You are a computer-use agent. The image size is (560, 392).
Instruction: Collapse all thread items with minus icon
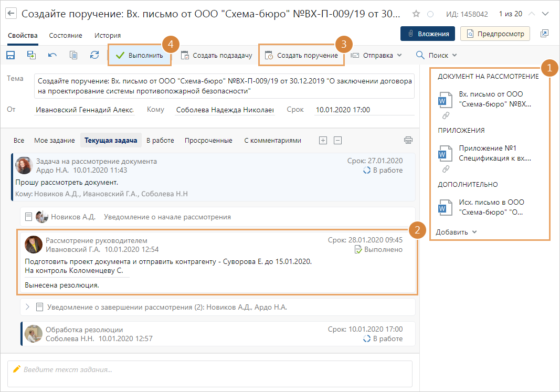[x=338, y=140]
